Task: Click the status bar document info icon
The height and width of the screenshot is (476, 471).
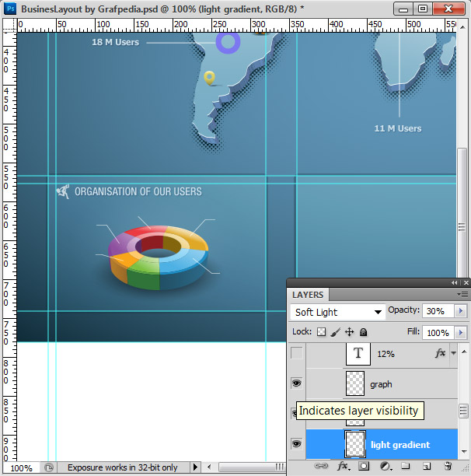Action: (x=48, y=467)
